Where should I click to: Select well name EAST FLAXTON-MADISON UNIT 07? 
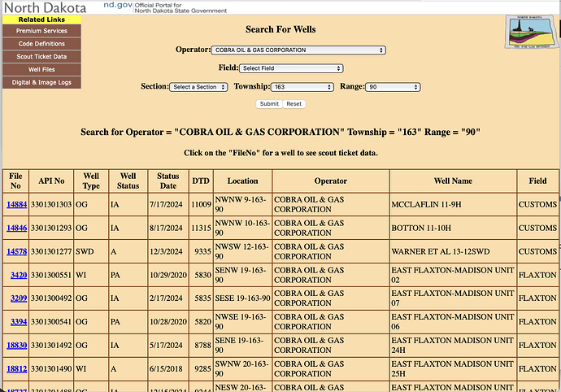(x=453, y=298)
